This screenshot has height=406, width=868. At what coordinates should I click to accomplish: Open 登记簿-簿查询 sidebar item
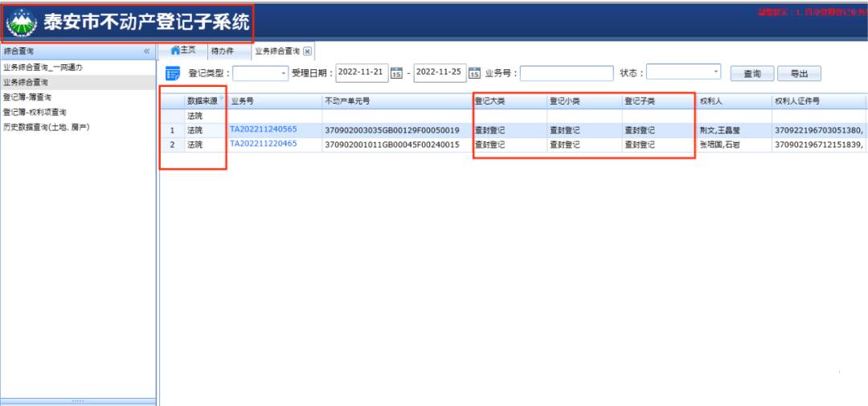[x=27, y=97]
